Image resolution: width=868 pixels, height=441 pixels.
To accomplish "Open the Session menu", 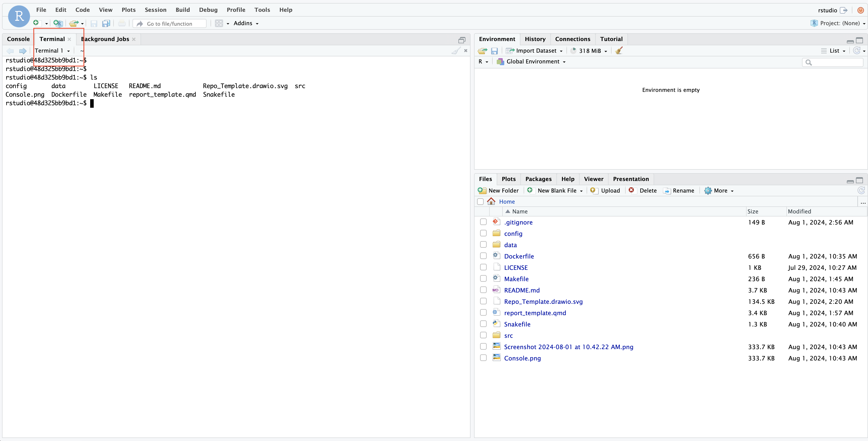I will pyautogui.click(x=155, y=10).
